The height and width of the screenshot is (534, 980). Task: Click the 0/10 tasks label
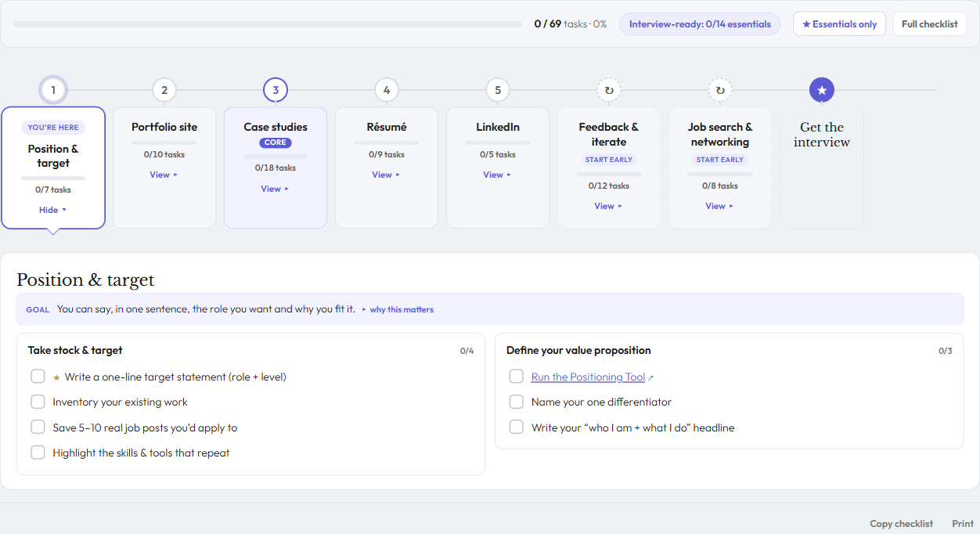click(164, 154)
